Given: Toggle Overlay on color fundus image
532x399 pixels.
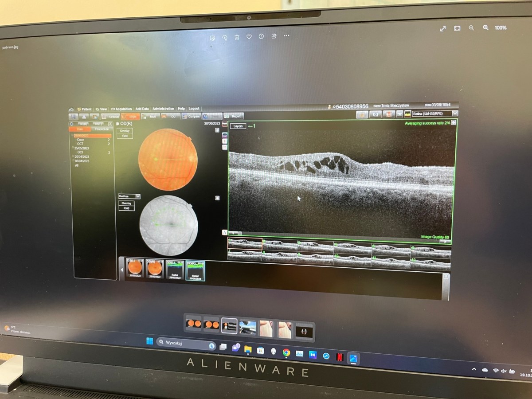Looking at the screenshot, I should 125,131.
